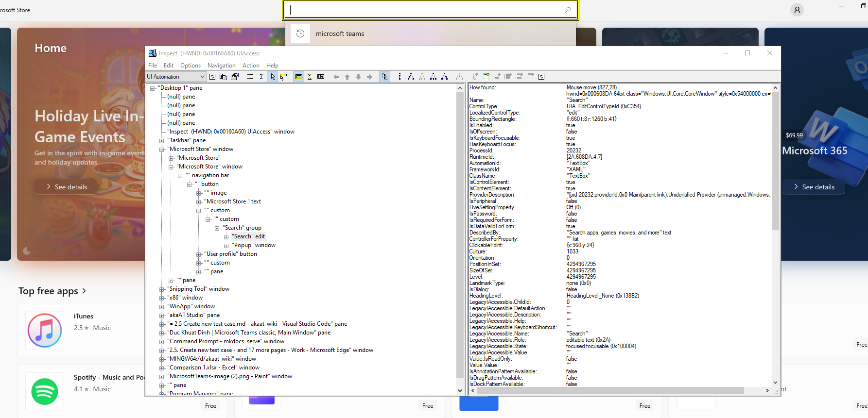Collapse the navigation bar tree node

pyautogui.click(x=180, y=175)
